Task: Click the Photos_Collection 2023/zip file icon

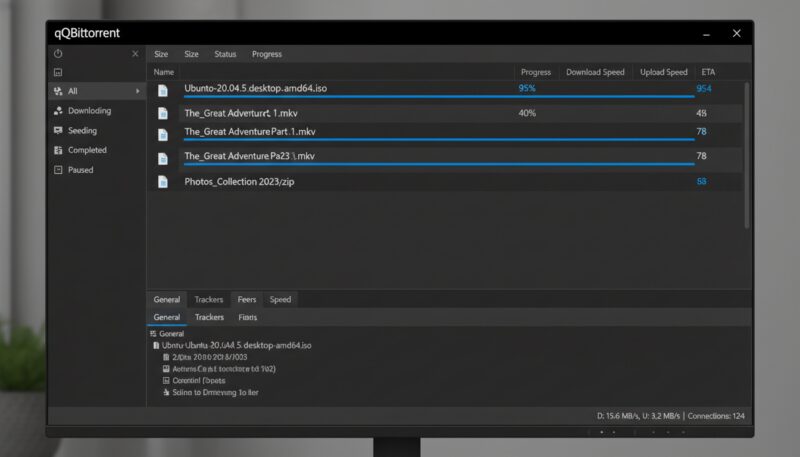Action: tap(163, 182)
